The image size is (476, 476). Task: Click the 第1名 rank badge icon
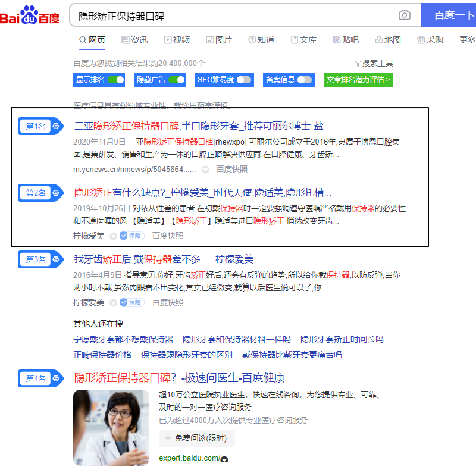pos(40,126)
